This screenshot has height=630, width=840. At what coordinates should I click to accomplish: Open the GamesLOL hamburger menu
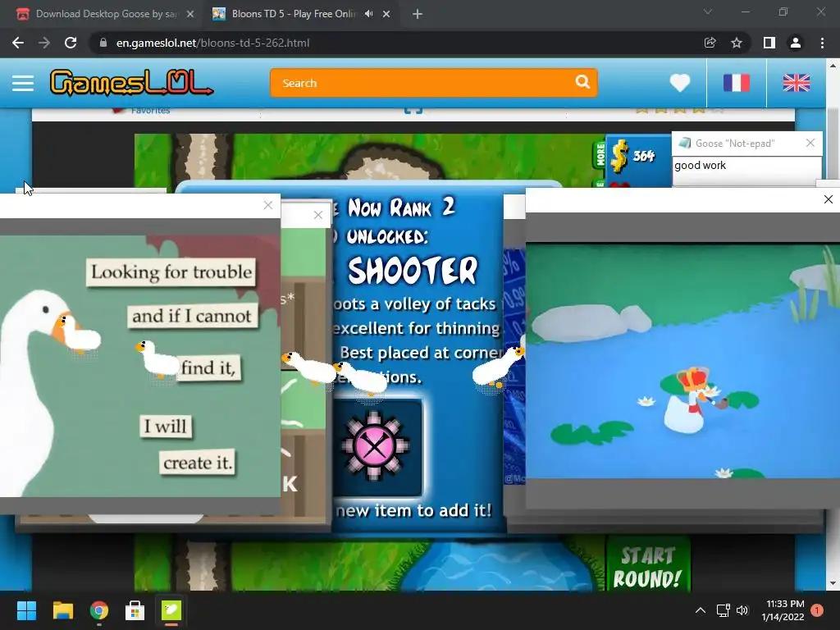[23, 83]
